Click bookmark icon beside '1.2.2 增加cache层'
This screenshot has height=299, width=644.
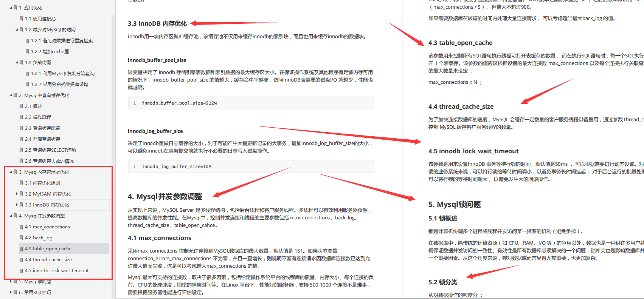(x=27, y=51)
